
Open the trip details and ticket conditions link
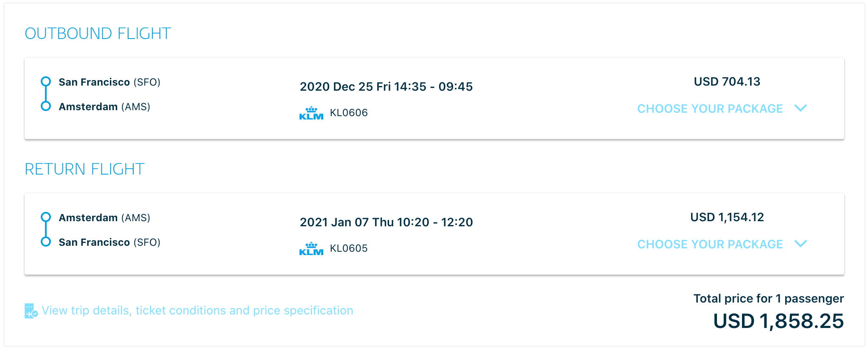pyautogui.click(x=197, y=311)
